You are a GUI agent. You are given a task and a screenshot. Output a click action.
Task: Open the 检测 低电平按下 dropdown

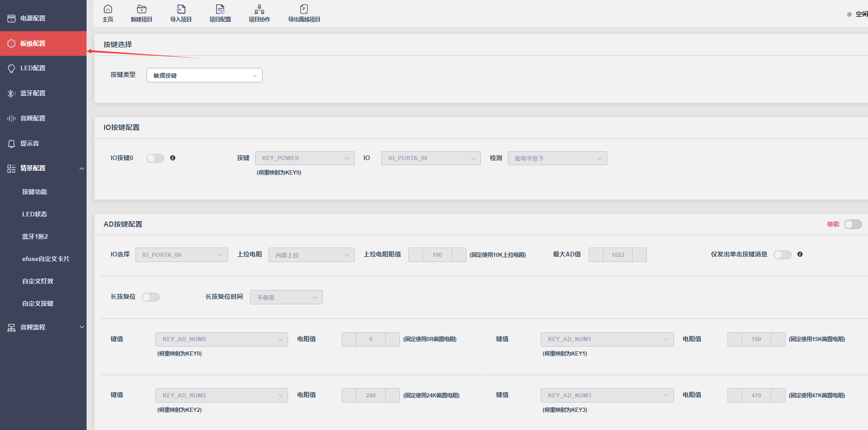click(558, 158)
